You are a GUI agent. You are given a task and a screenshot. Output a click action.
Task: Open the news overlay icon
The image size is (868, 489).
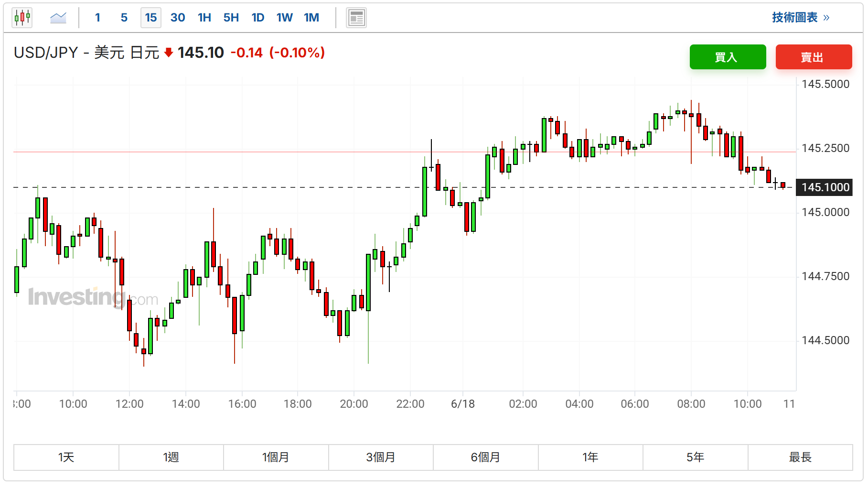pyautogui.click(x=356, y=18)
